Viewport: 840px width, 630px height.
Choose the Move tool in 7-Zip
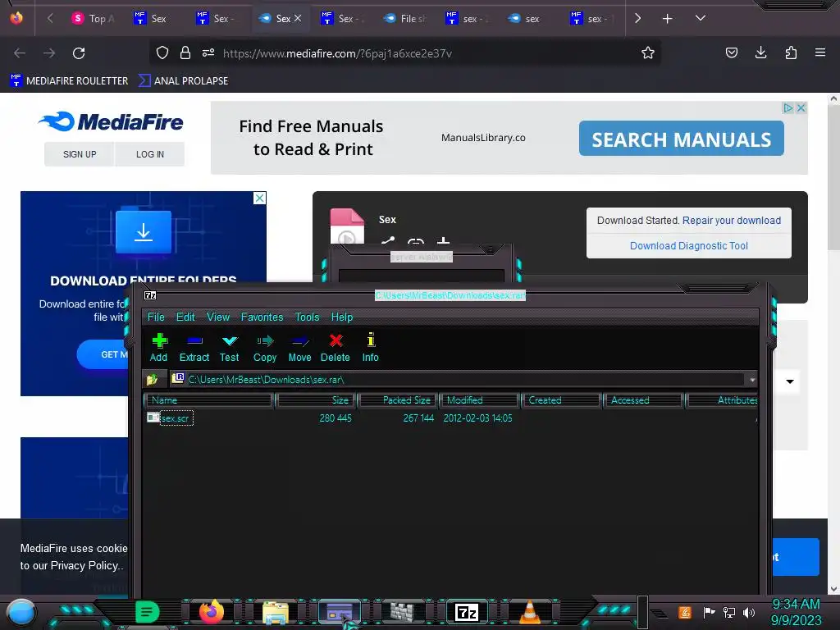point(299,348)
